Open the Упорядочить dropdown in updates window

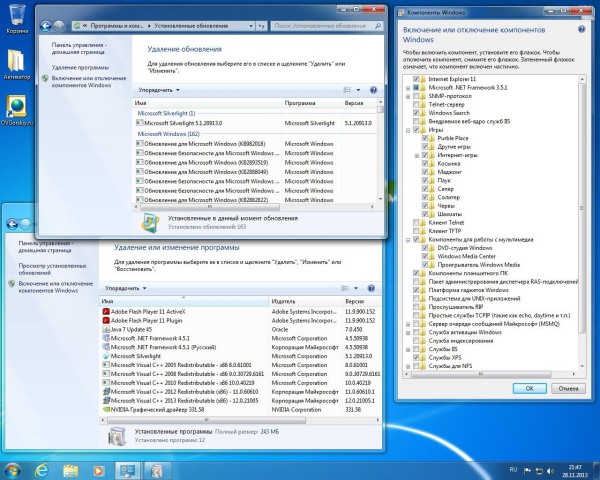[158, 90]
